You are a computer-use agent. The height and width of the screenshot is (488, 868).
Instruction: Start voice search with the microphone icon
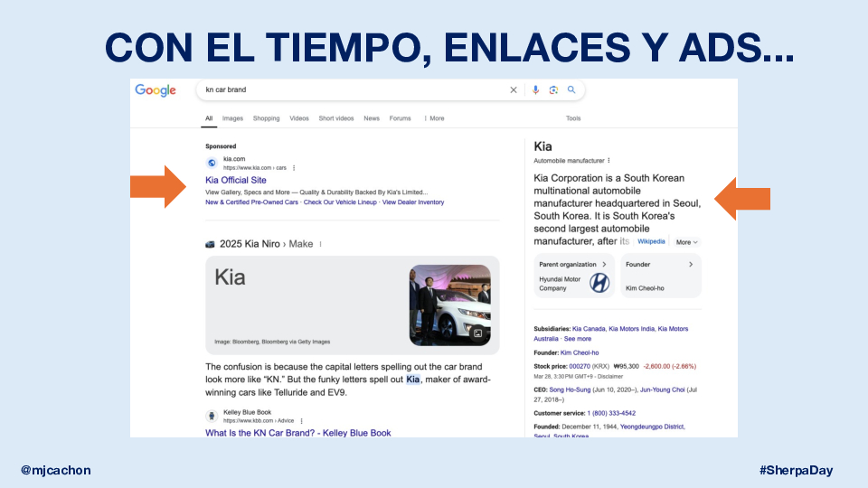(x=535, y=89)
